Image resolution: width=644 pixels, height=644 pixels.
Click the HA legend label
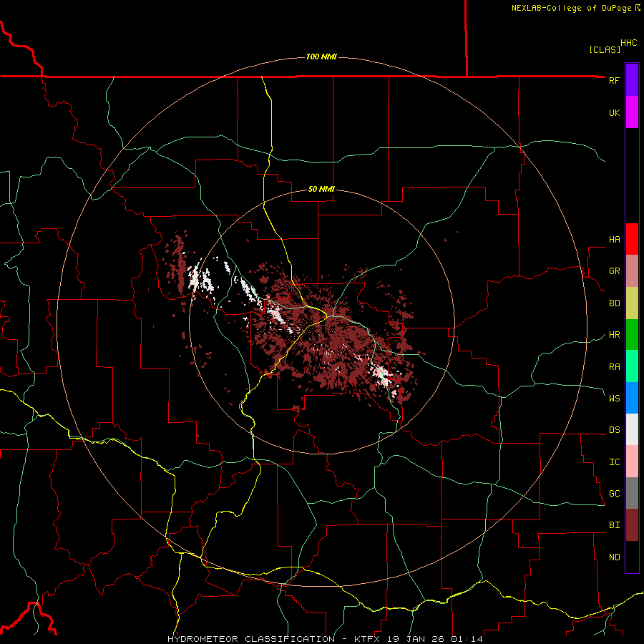point(614,239)
